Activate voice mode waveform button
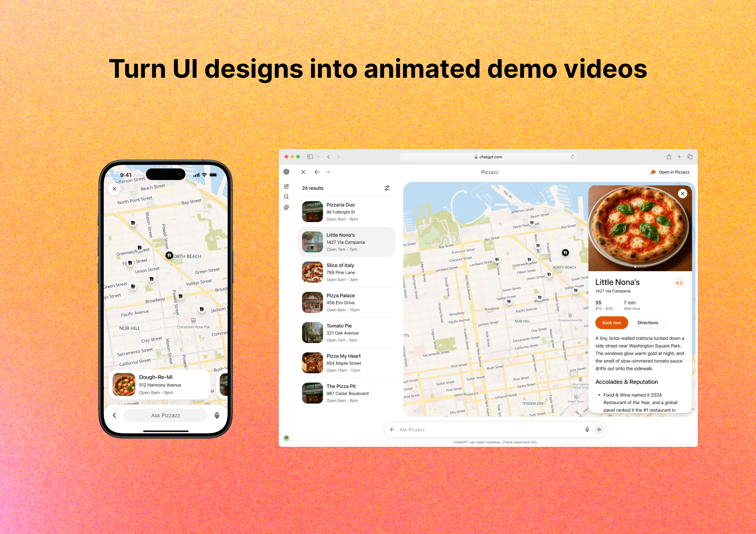 599,429
